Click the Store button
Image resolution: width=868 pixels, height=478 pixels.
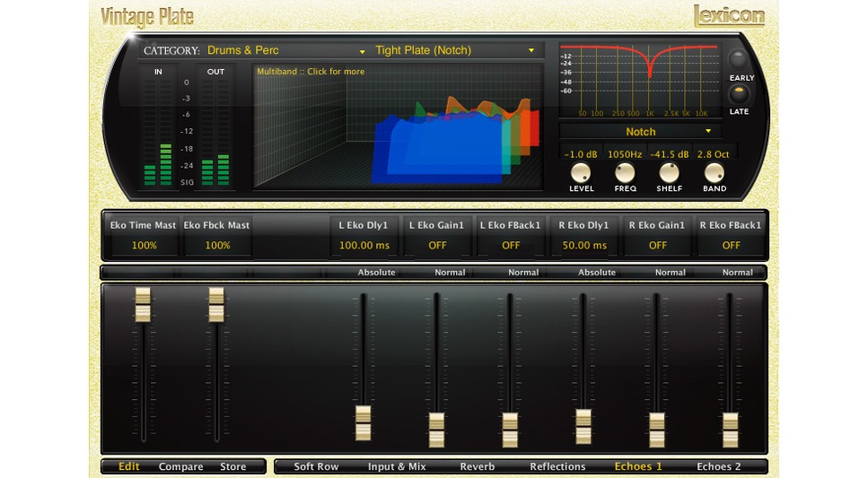pyautogui.click(x=233, y=466)
